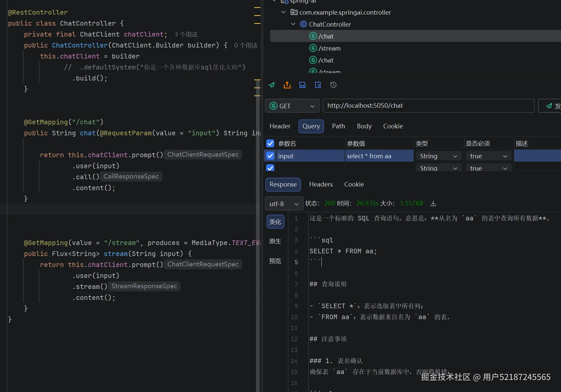561x392 pixels.
Task: Open the response Cookie tab
Action: pos(354,185)
